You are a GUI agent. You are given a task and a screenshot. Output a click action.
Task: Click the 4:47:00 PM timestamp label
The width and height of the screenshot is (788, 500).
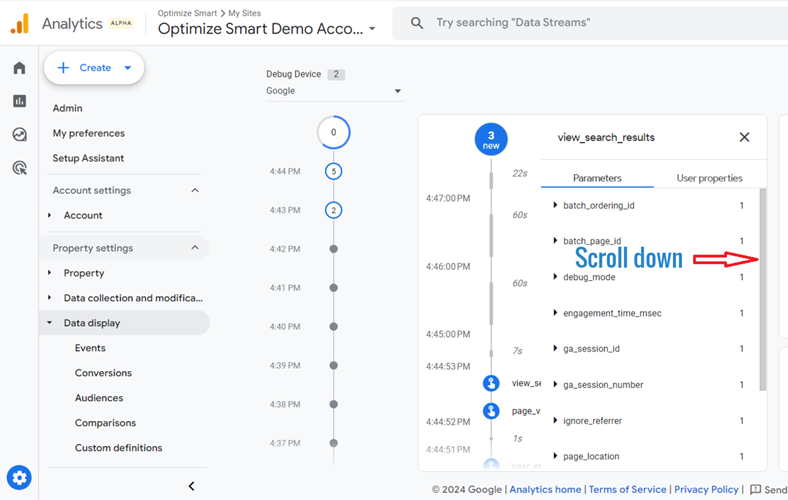tap(448, 198)
